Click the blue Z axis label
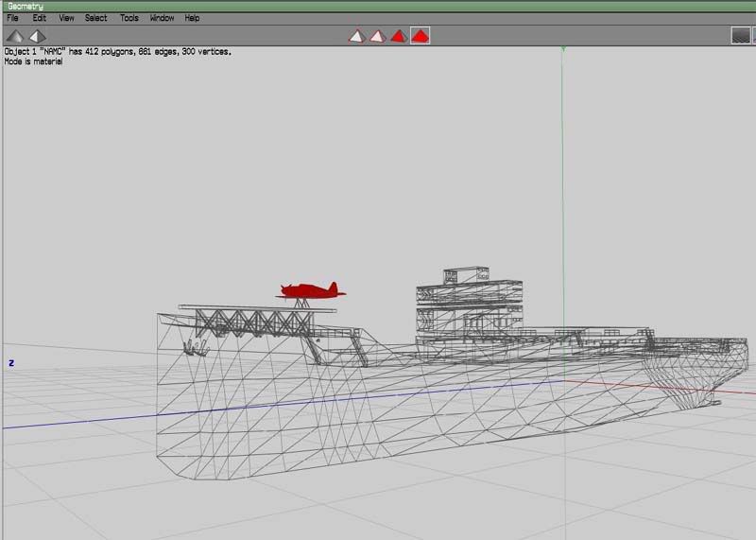The width and height of the screenshot is (756, 540). [x=11, y=363]
